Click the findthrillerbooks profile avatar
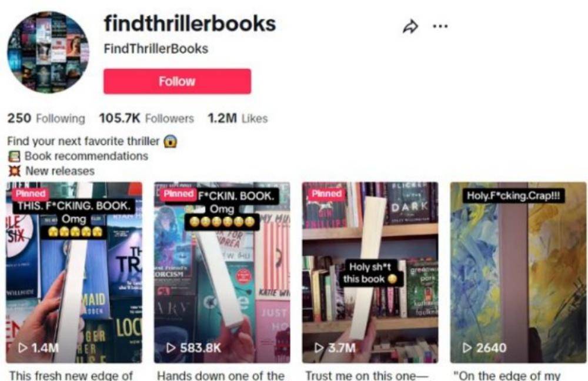The width and height of the screenshot is (588, 381). [x=48, y=52]
